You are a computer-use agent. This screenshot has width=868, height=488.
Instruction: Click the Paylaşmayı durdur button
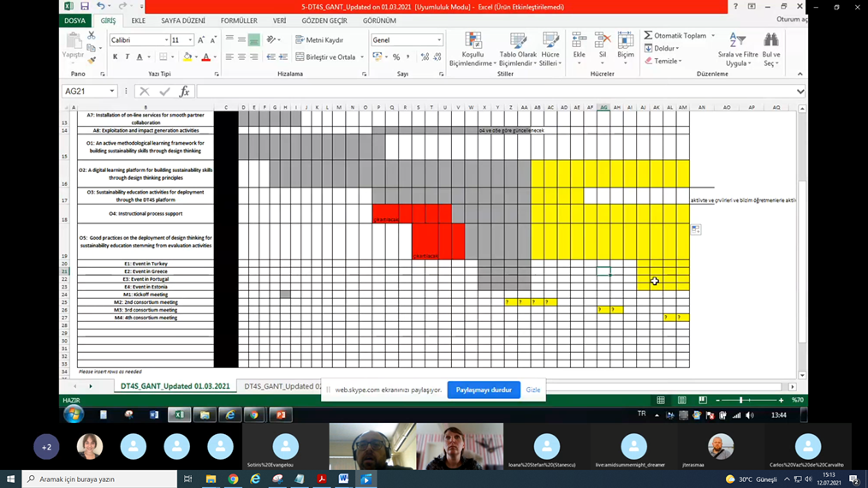pyautogui.click(x=484, y=390)
